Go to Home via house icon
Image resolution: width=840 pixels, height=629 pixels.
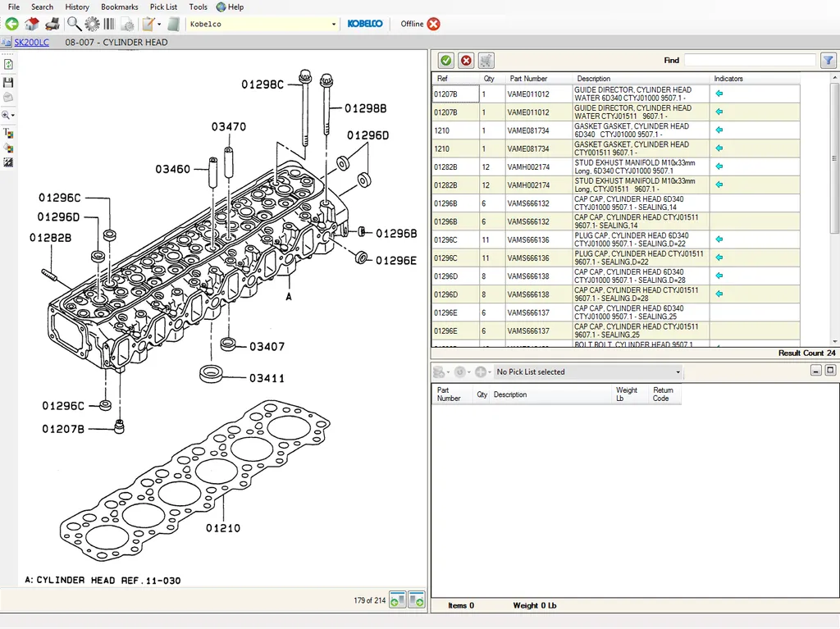[32, 25]
